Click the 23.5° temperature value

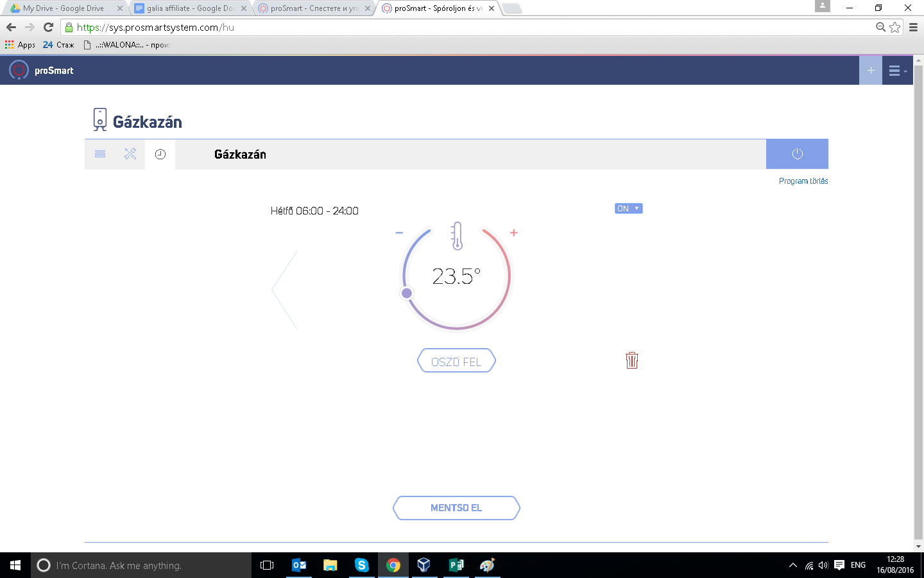tap(456, 276)
